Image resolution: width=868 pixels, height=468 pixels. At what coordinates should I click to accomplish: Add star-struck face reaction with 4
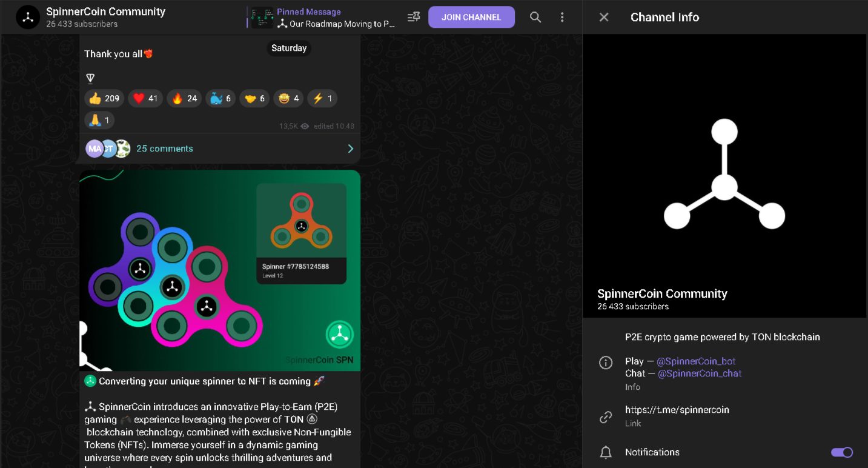coord(288,98)
